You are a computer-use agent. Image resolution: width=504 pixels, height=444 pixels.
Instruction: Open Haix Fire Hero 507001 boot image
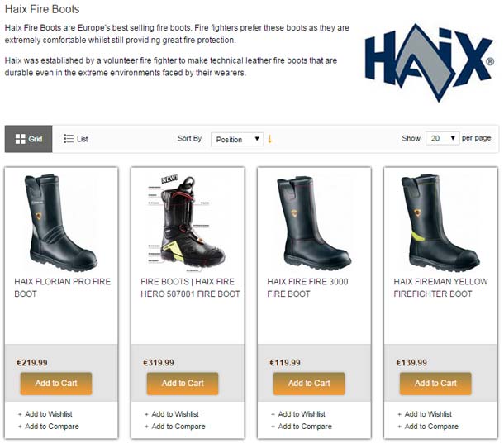[x=187, y=223]
